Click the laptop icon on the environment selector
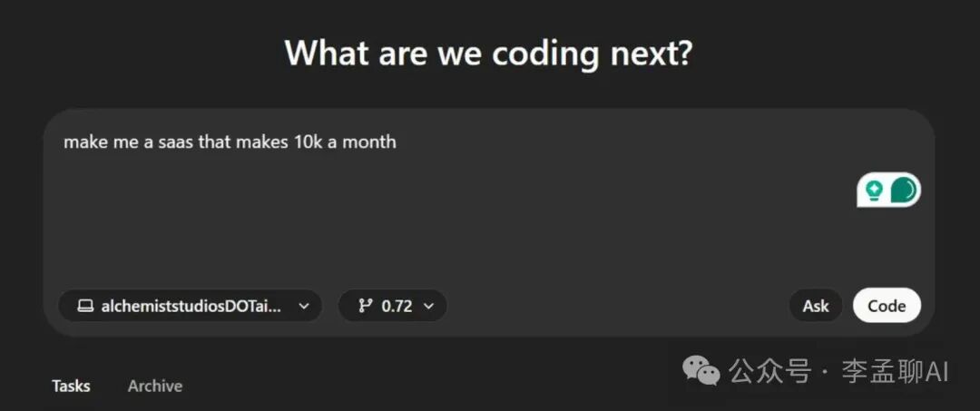 85,306
